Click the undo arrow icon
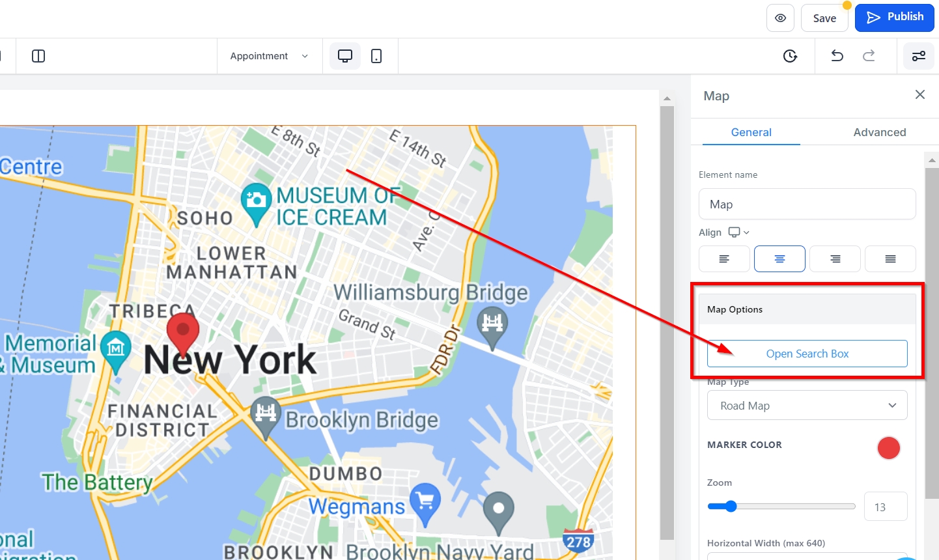 click(x=837, y=56)
